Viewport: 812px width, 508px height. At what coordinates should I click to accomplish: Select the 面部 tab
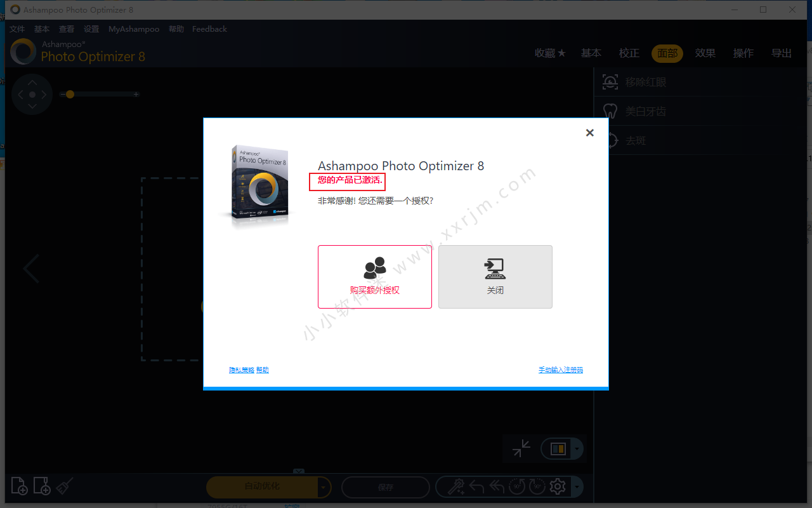coord(667,53)
